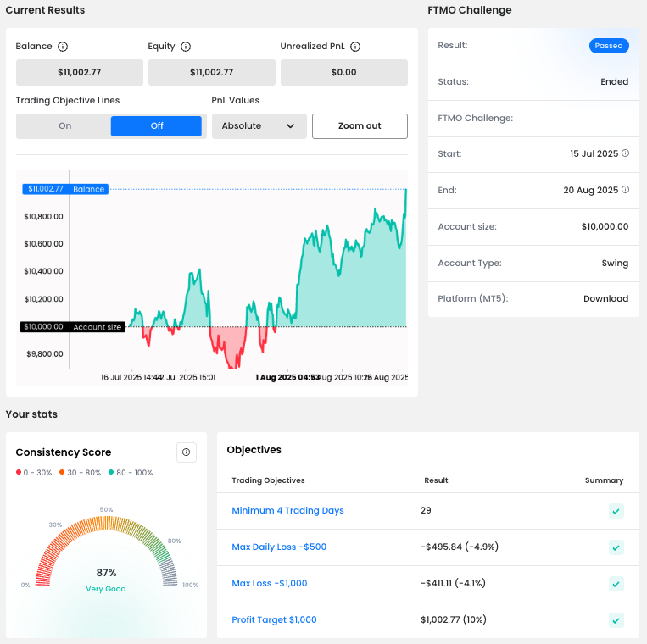Click the info icon next to Balance
The height and width of the screenshot is (644, 647).
pyautogui.click(x=63, y=47)
